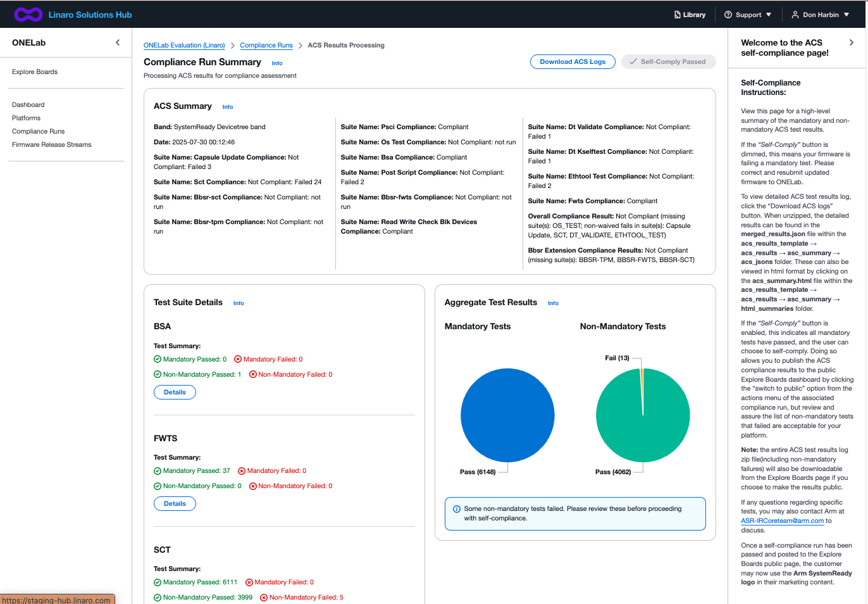The height and width of the screenshot is (604, 868).
Task: Click the user profile icon beside Don Harbin
Action: click(795, 15)
